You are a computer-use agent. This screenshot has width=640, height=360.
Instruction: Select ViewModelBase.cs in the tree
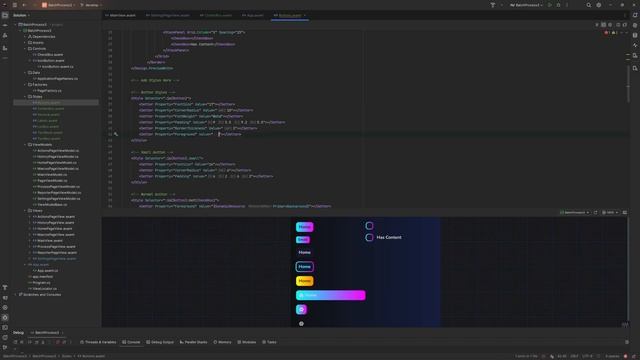tap(50, 204)
